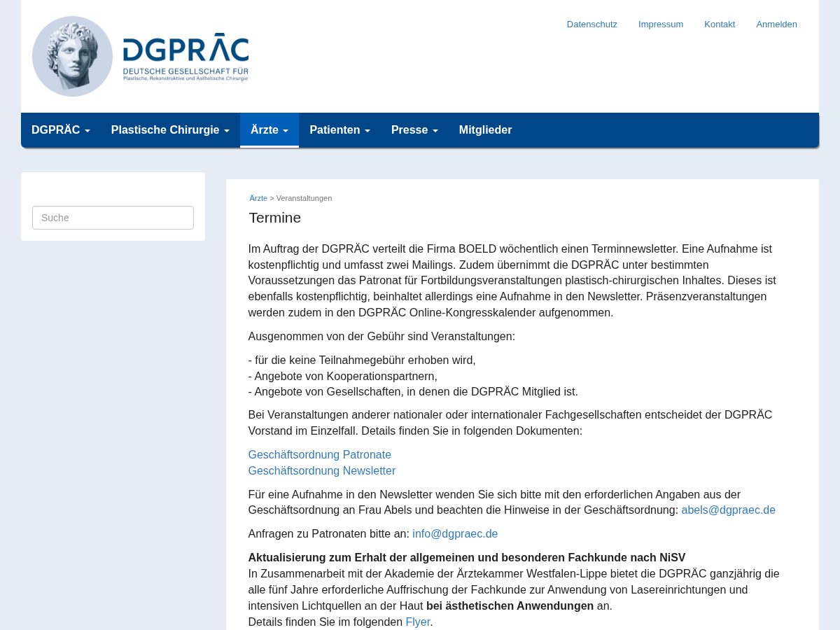Image resolution: width=840 pixels, height=630 pixels.
Task: Click 'für die keine Teilnahmegebühr erhoben wird' line
Action: click(362, 360)
